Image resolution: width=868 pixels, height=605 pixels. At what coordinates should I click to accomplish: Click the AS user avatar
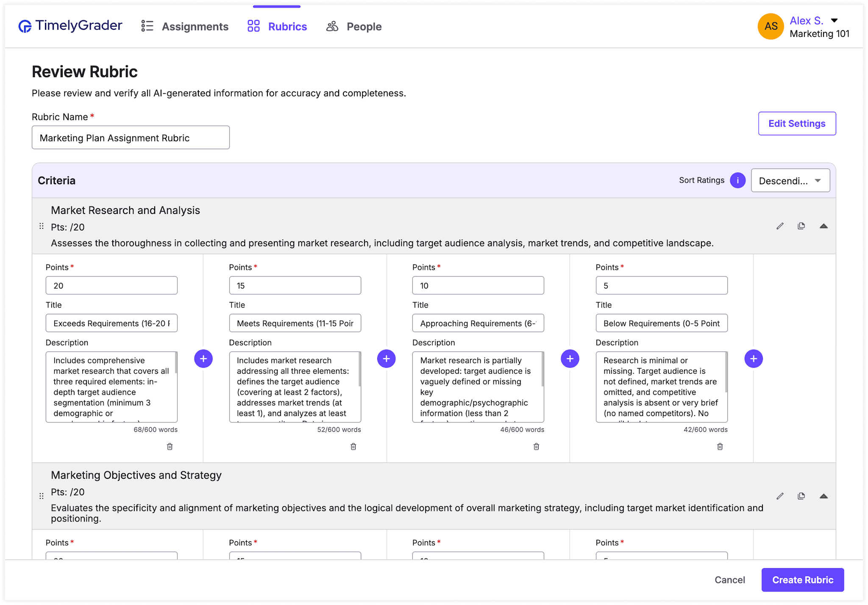[771, 26]
